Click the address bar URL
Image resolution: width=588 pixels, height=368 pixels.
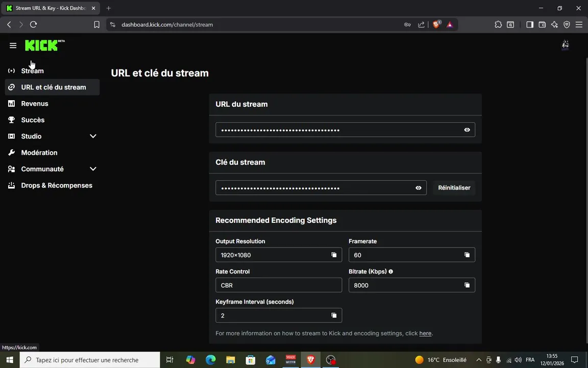[x=167, y=25]
